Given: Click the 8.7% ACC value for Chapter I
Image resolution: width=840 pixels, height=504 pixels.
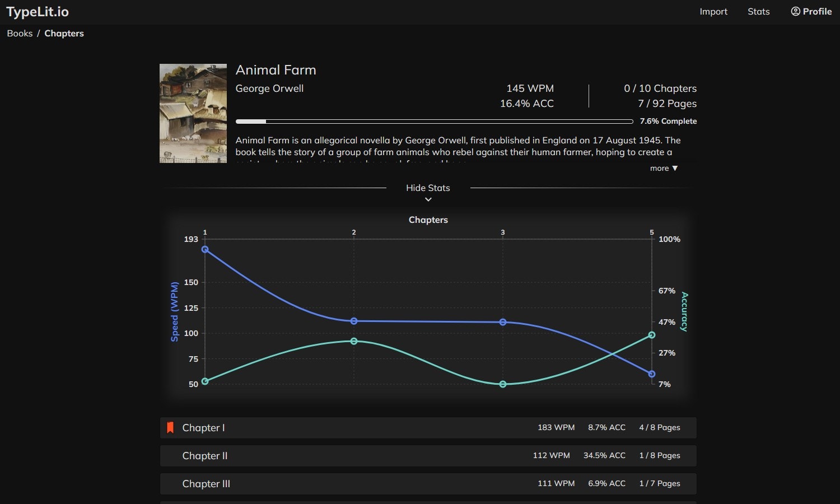Looking at the screenshot, I should (606, 428).
